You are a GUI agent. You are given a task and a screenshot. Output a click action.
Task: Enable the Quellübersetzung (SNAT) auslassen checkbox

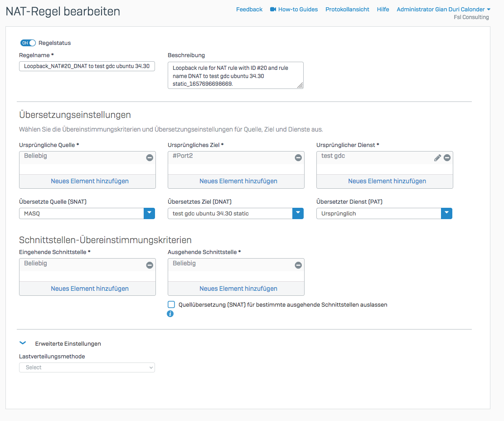tap(171, 304)
